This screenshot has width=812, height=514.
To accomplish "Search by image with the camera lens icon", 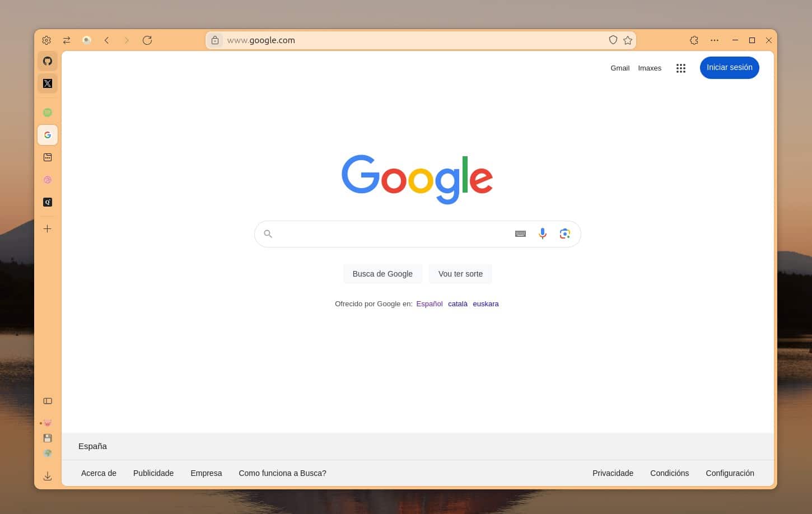I will point(565,234).
